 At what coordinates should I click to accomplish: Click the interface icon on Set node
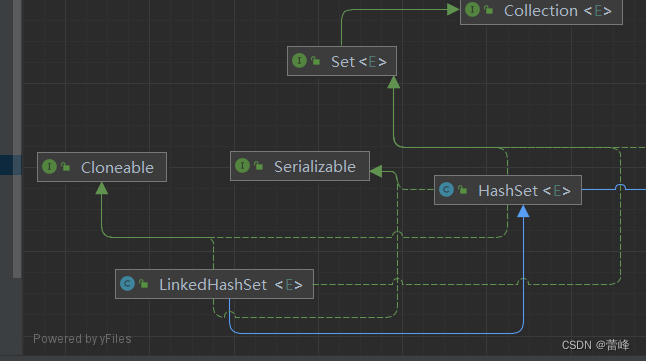[299, 61]
